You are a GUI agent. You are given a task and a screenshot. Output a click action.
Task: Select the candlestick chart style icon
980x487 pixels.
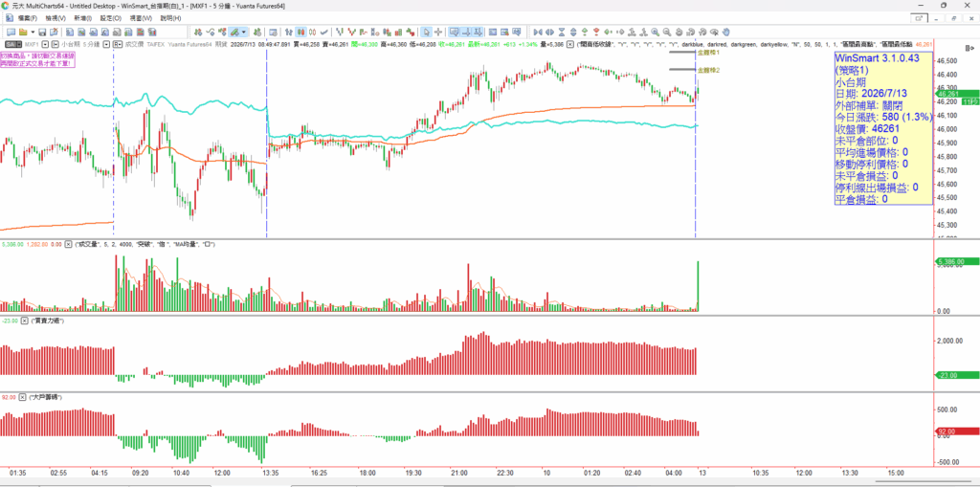[301, 32]
